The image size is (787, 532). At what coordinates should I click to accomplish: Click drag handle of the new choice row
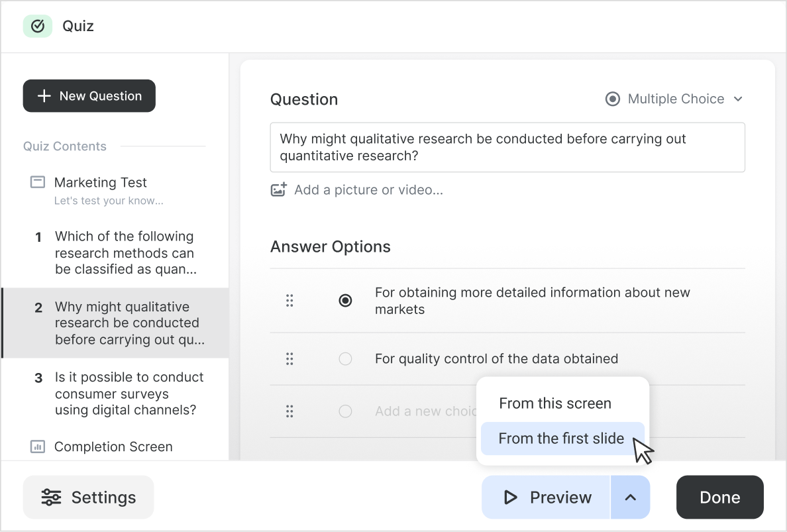click(x=289, y=411)
